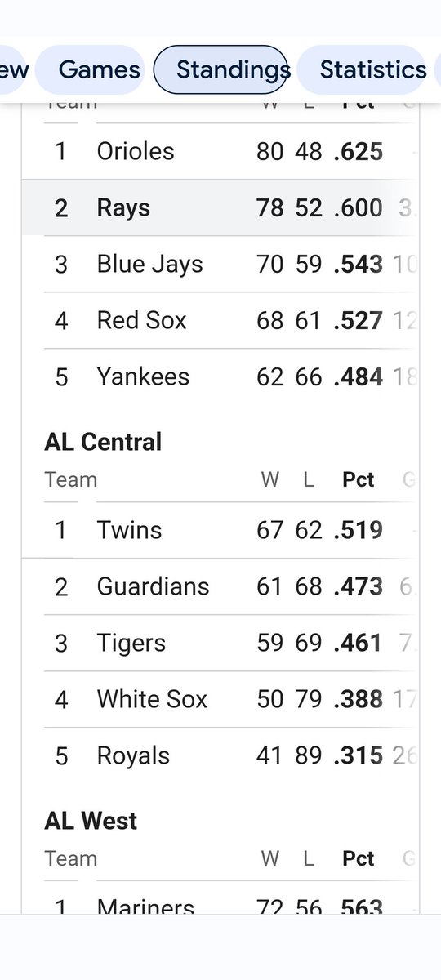Select the Standings tab
Screen dimensions: 441x980
tap(220, 69)
